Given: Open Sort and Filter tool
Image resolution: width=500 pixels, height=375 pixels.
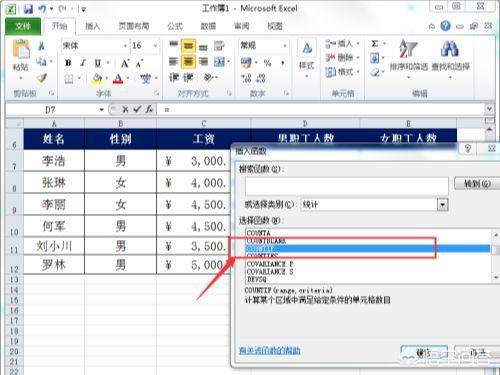Looking at the screenshot, I should [408, 55].
